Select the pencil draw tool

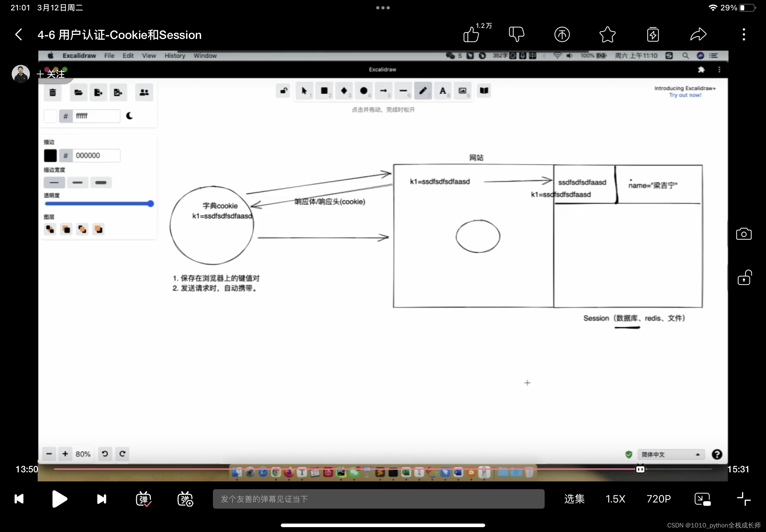tap(423, 91)
